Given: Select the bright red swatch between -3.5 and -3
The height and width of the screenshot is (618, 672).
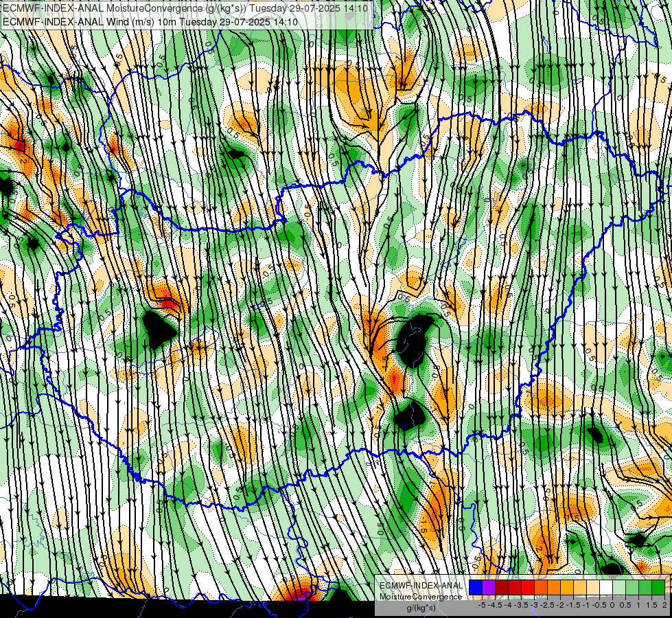Looking at the screenshot, I should 528,588.
